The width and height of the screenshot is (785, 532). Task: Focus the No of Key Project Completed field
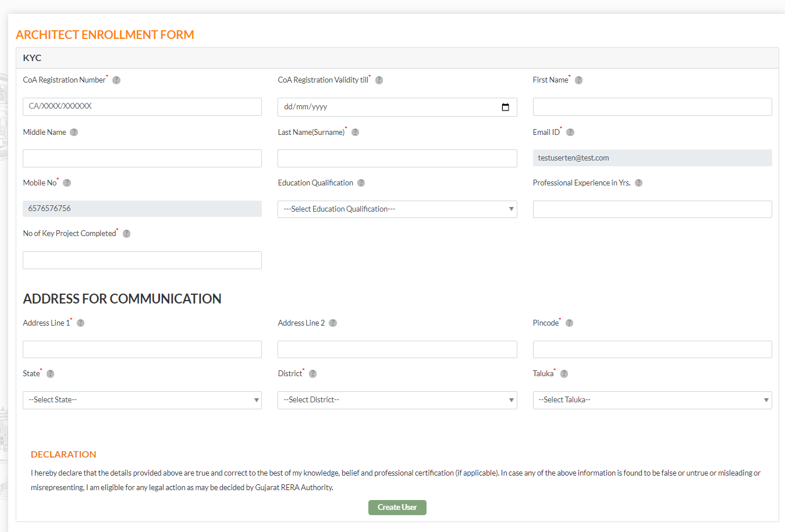142,260
